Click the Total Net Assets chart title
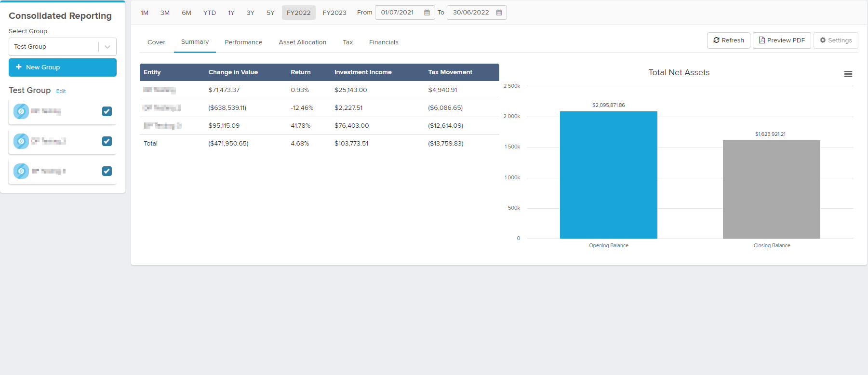Image resolution: width=868 pixels, height=375 pixels. [679, 73]
